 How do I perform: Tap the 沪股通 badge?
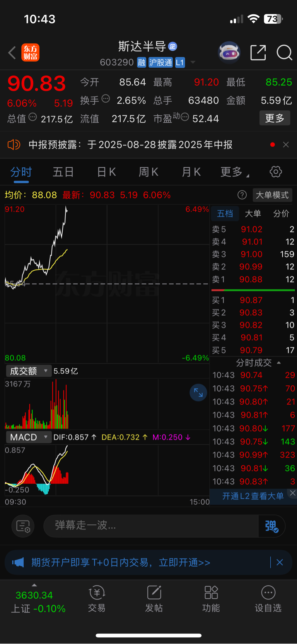pos(160,62)
